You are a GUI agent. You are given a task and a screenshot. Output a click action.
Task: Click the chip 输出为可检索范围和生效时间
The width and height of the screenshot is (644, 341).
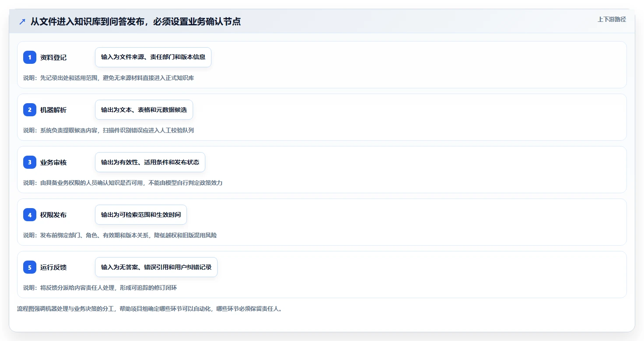[x=141, y=215]
